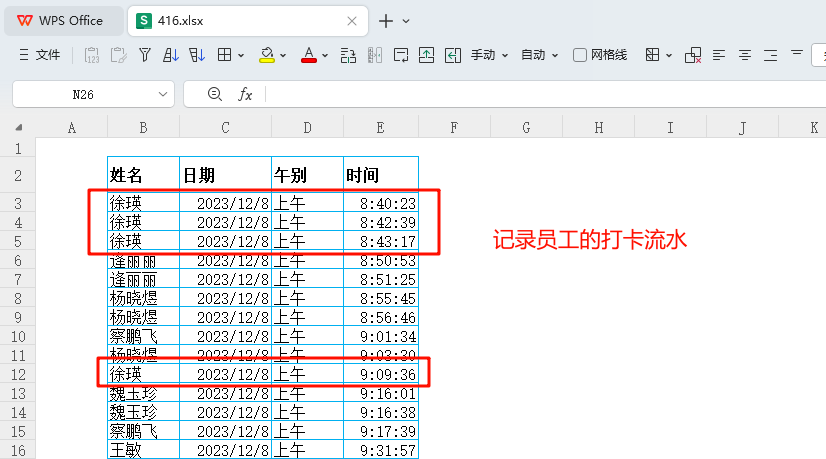Image resolution: width=826 pixels, height=459 pixels.
Task: Toggle the 网格线 gridlines checkbox
Action: point(579,55)
